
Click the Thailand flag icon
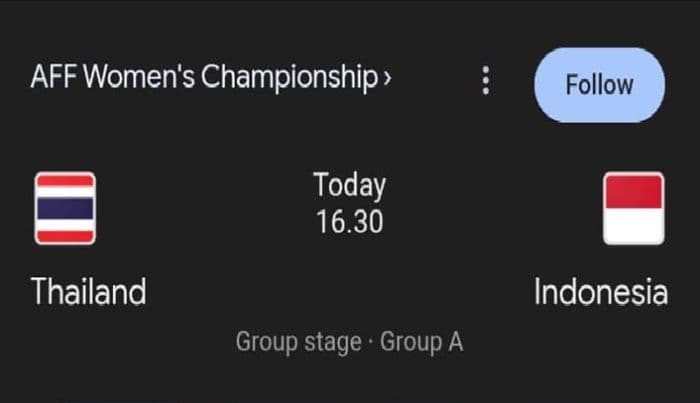pos(65,208)
